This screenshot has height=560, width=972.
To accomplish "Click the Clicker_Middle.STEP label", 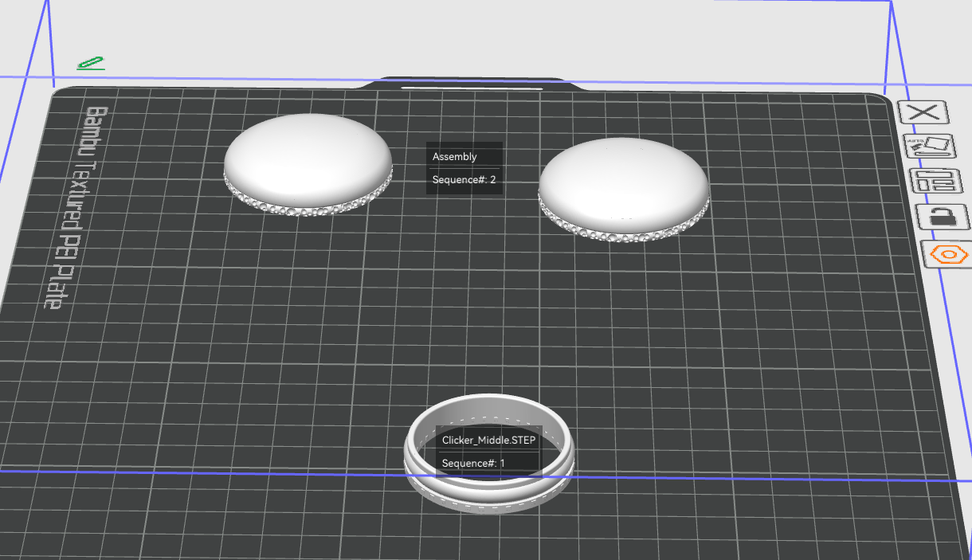I will (x=489, y=440).
